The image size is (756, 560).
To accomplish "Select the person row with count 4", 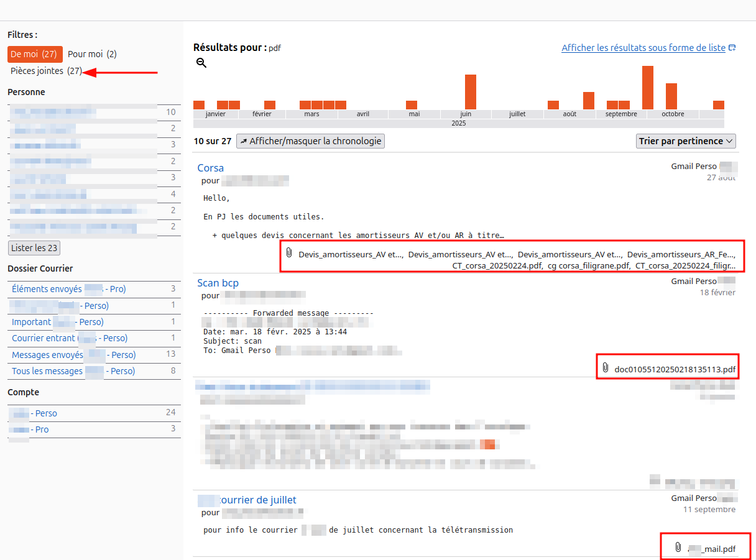I will pos(94,194).
